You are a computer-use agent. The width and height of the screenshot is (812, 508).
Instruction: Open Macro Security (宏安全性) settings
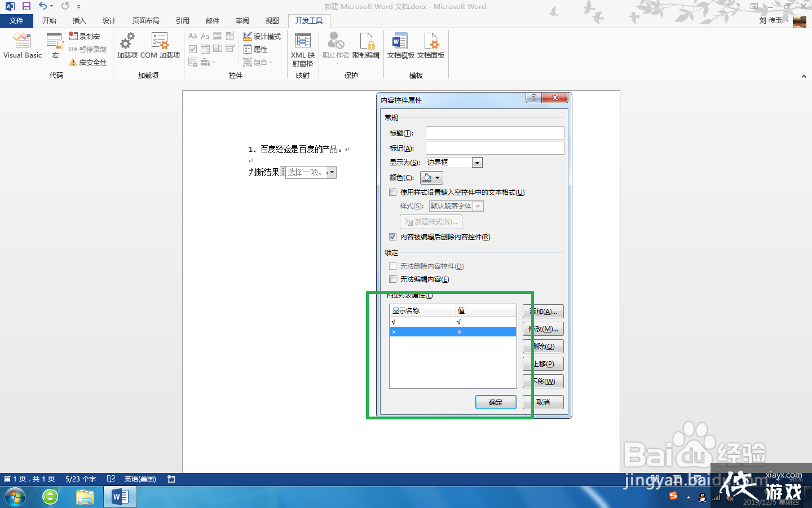pos(88,62)
